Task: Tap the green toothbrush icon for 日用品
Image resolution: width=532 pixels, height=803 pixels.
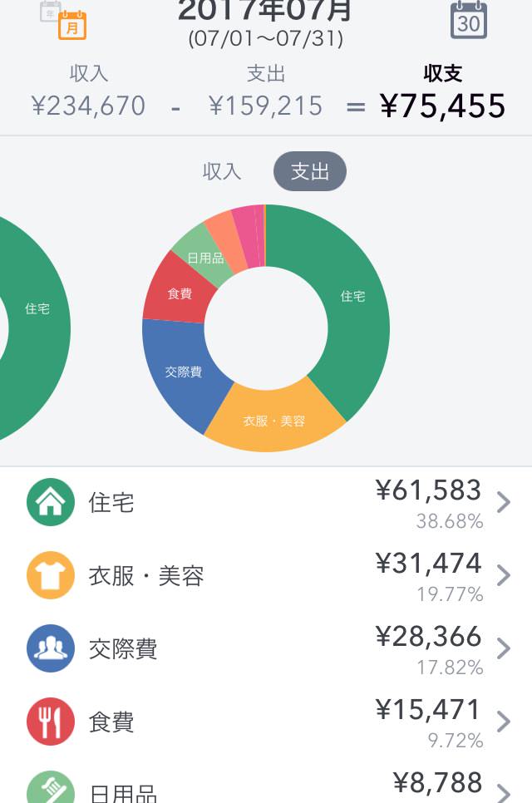Action: click(x=50, y=787)
